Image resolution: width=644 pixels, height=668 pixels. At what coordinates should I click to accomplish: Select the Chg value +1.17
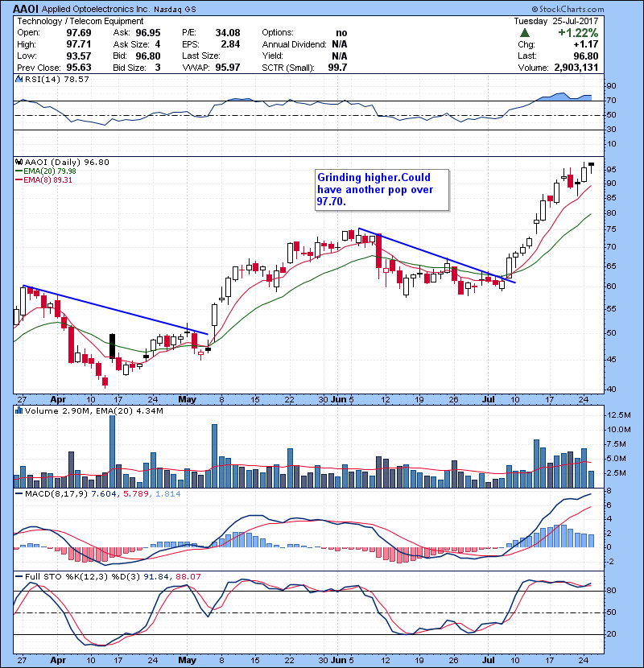pos(585,44)
